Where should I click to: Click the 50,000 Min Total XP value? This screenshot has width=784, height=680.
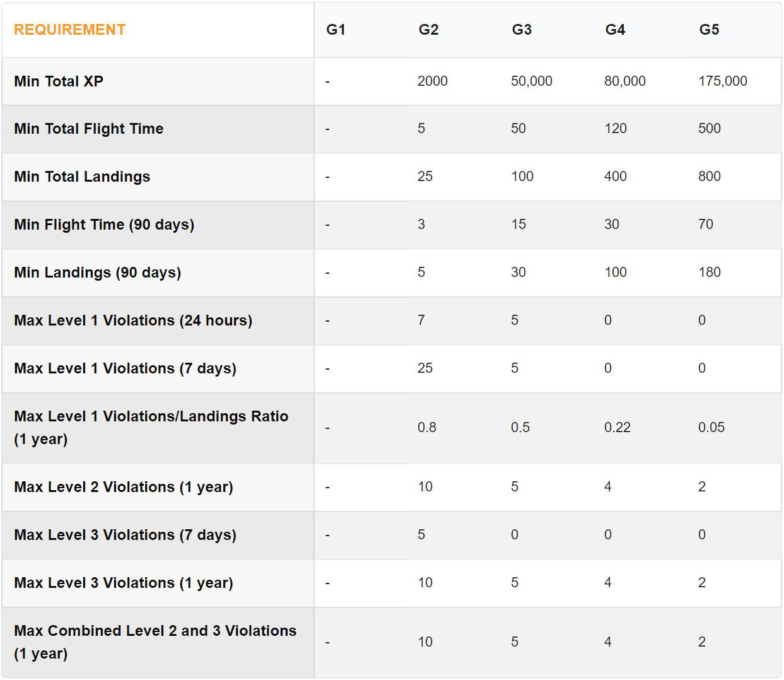tap(532, 81)
